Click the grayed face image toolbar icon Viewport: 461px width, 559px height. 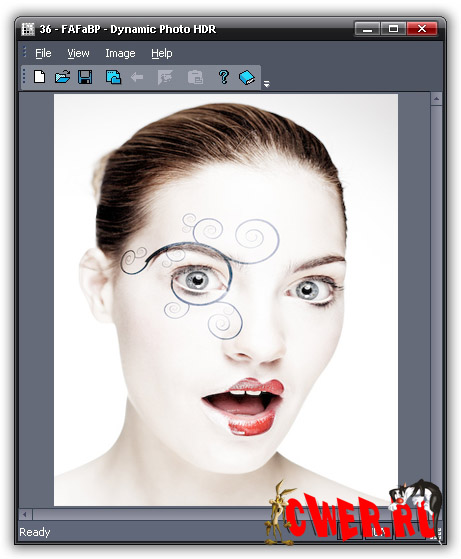(165, 77)
